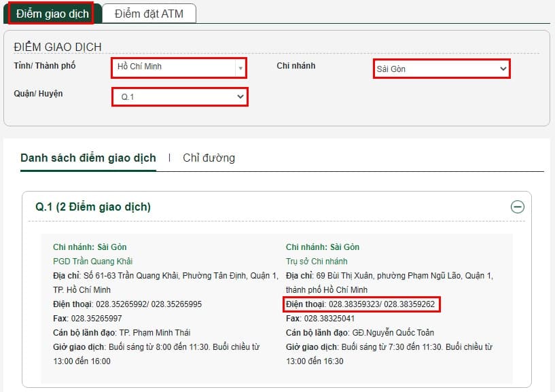The width and height of the screenshot is (555, 392).
Task: Click the ĐIỂM GIAO DỊCH section heading
Action: pyautogui.click(x=58, y=47)
